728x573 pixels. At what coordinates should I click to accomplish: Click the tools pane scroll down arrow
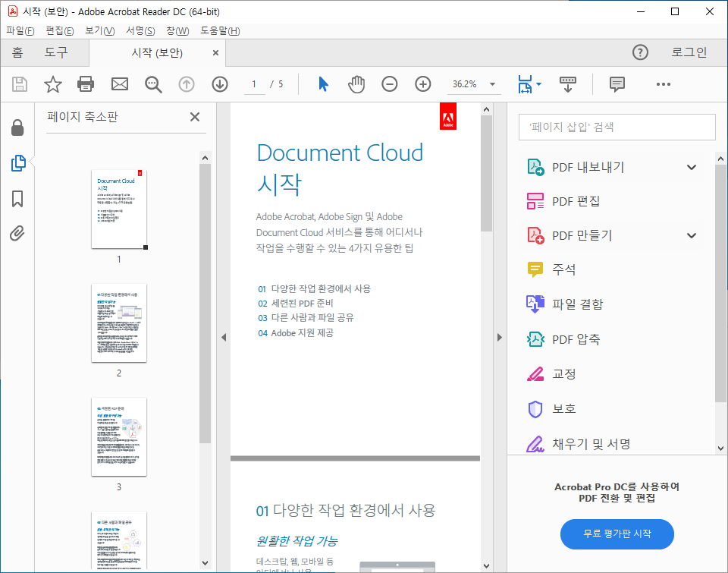pyautogui.click(x=720, y=449)
